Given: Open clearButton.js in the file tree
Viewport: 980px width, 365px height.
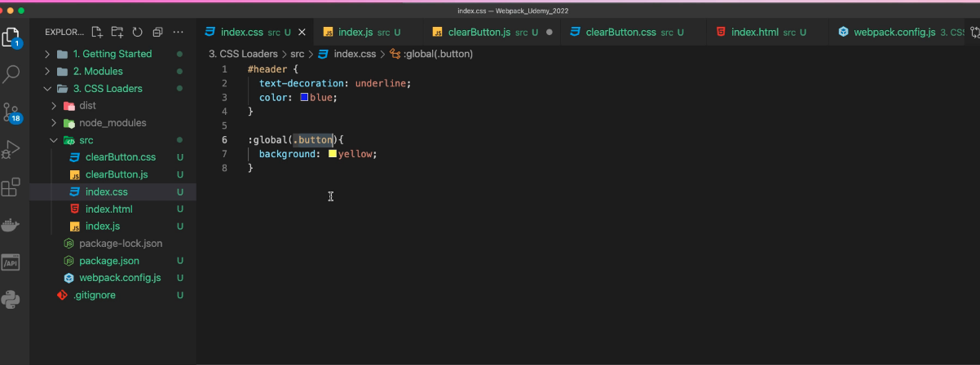Looking at the screenshot, I should 113,174.
